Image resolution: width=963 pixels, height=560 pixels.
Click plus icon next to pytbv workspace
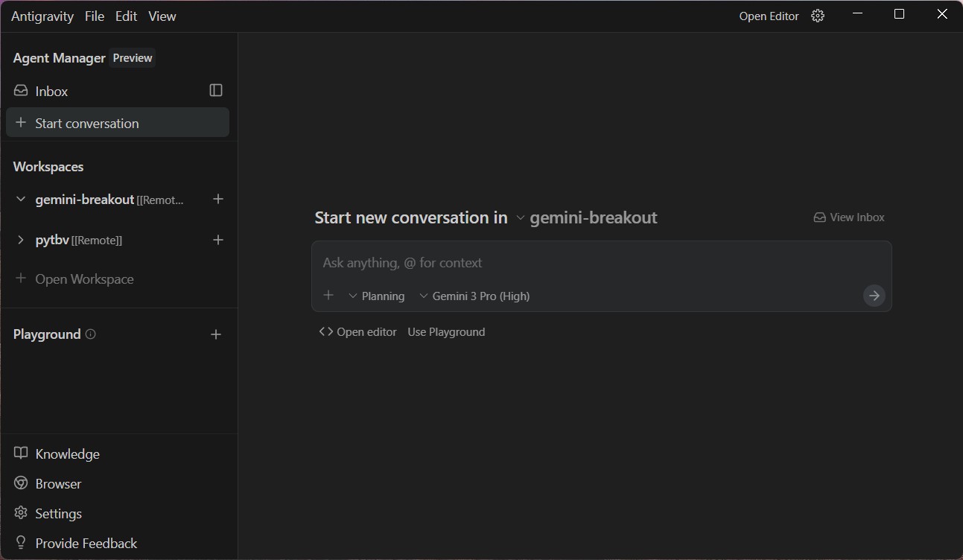(218, 240)
